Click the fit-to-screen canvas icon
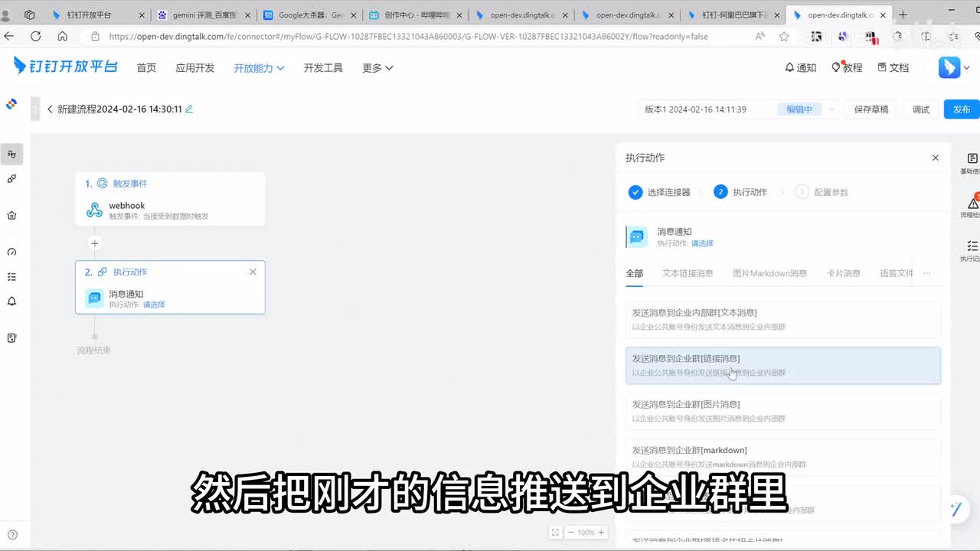Viewport: 980px width, 551px height. [555, 533]
